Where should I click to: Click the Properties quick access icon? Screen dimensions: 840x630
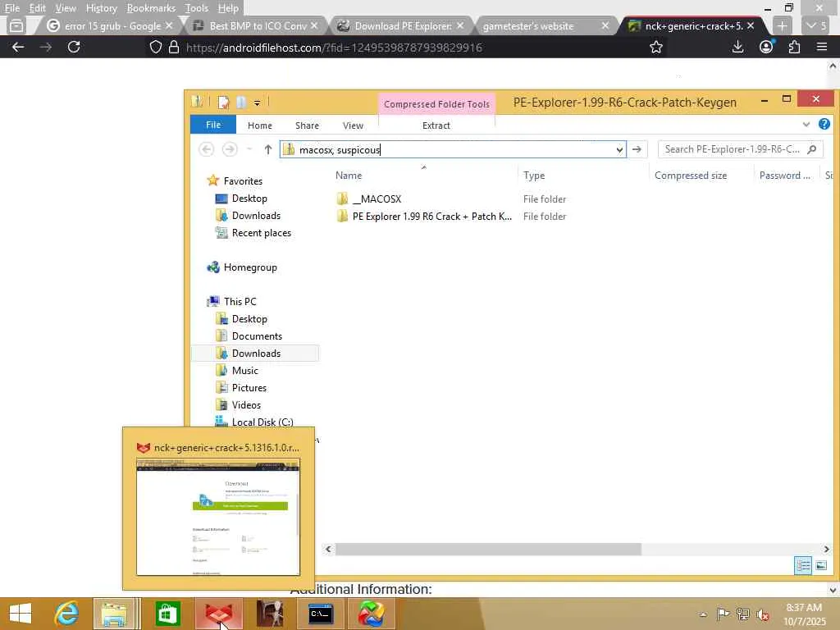[x=223, y=102]
